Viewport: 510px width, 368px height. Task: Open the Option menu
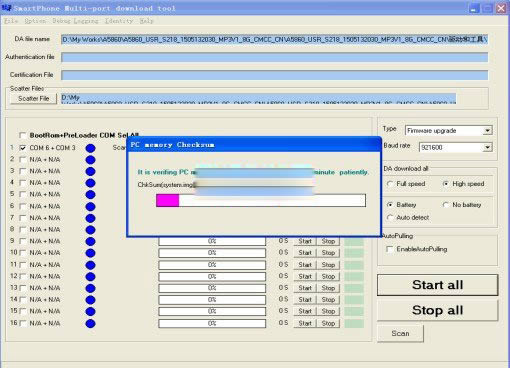pos(35,21)
